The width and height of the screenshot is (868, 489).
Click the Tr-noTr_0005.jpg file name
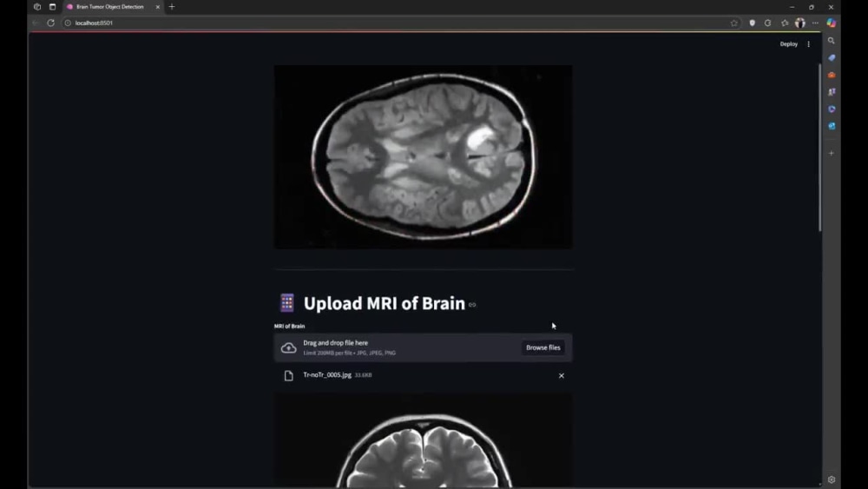(x=327, y=375)
